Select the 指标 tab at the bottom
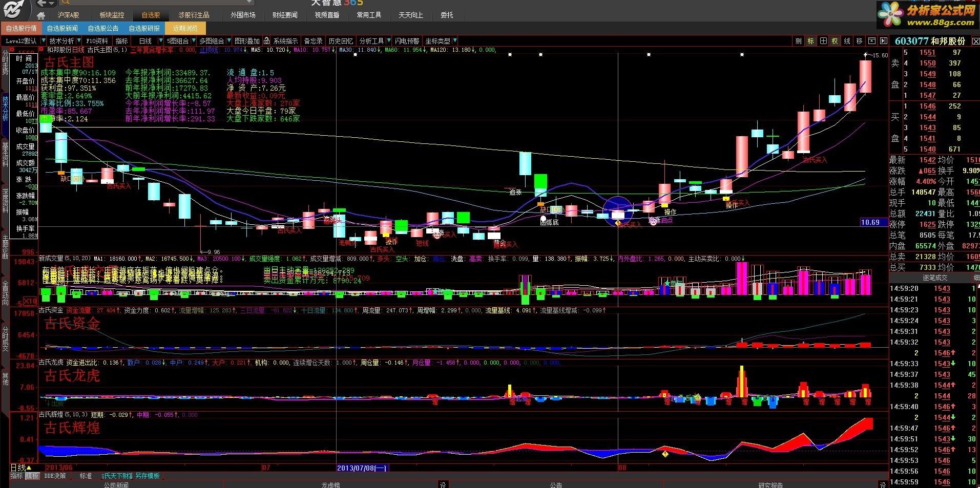This screenshot has width=980, height=488. pyautogui.click(x=17, y=476)
